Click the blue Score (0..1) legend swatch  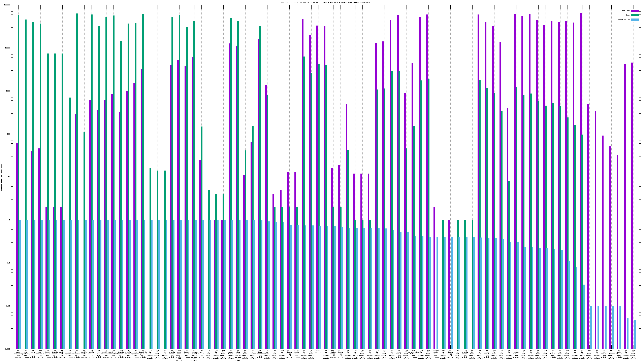click(635, 20)
